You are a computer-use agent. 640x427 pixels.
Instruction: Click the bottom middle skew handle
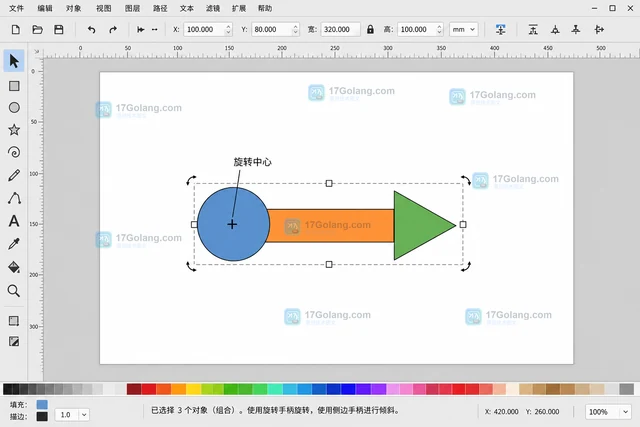point(329,265)
